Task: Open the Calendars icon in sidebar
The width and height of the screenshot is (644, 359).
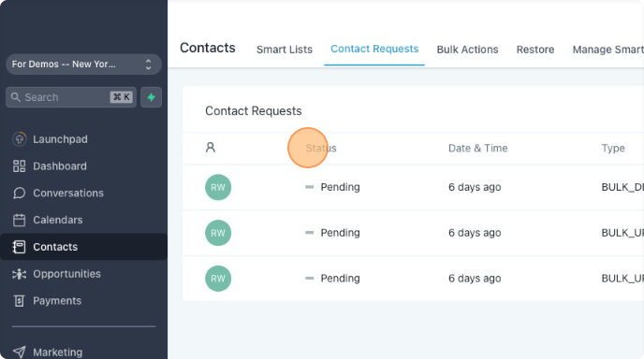Action: pyautogui.click(x=20, y=220)
